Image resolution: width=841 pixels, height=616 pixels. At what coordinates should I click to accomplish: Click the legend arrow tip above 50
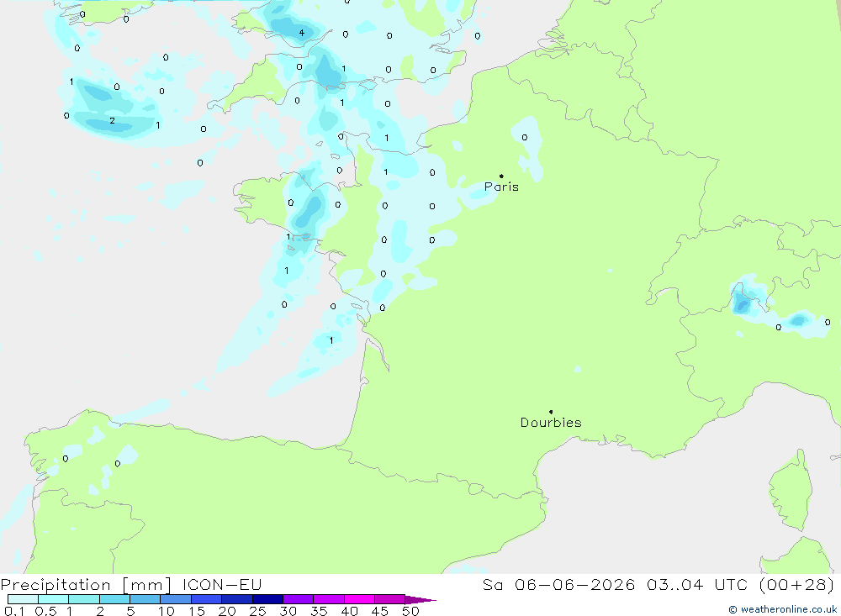point(420,599)
